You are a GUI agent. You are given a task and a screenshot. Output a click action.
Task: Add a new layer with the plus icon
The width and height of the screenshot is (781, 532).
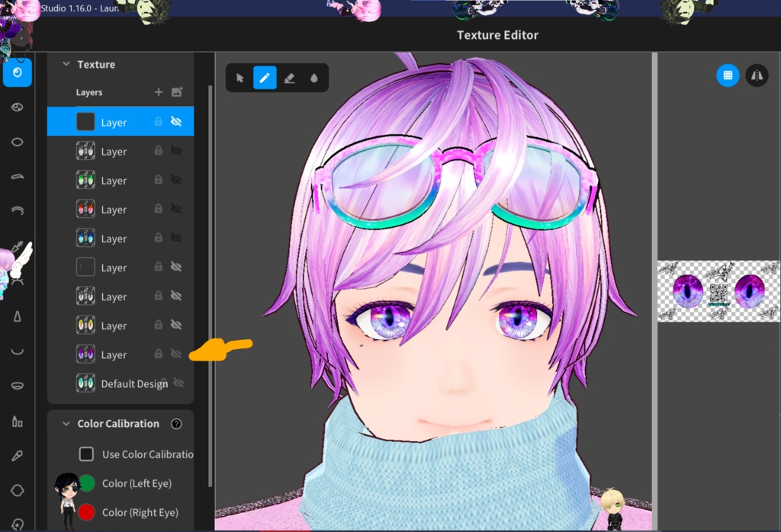[x=159, y=92]
